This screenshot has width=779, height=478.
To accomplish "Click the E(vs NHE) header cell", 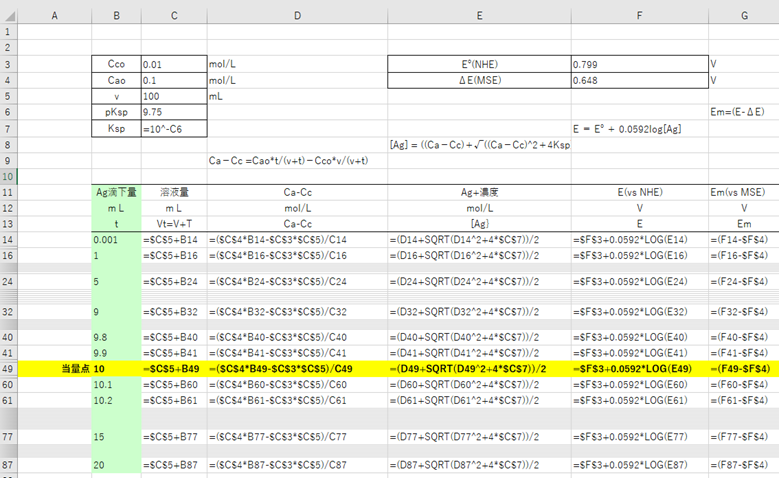I will (639, 192).
